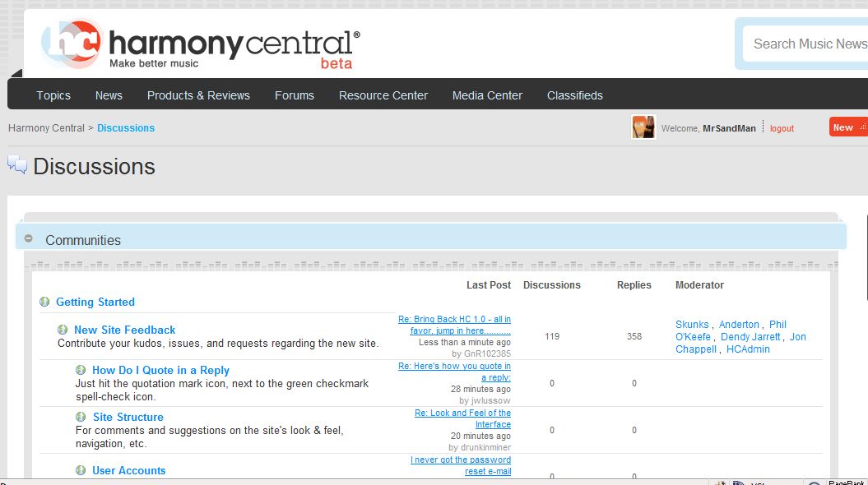This screenshot has width=868, height=485.
Task: Click the How Do I Quote status icon
Action: (x=81, y=369)
